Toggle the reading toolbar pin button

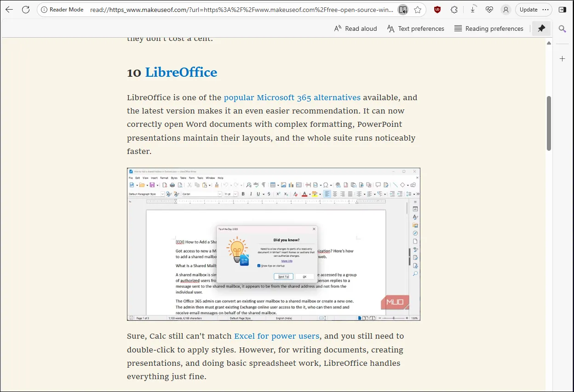tap(541, 28)
